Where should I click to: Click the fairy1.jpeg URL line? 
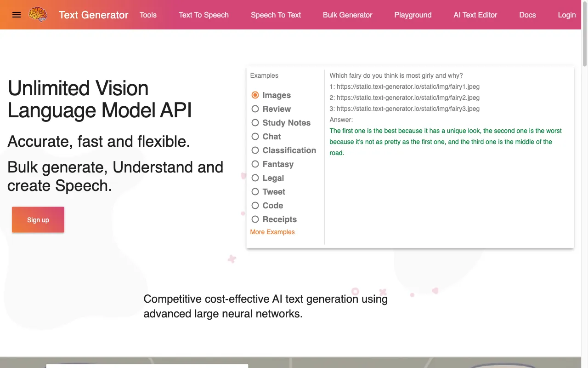tap(405, 86)
